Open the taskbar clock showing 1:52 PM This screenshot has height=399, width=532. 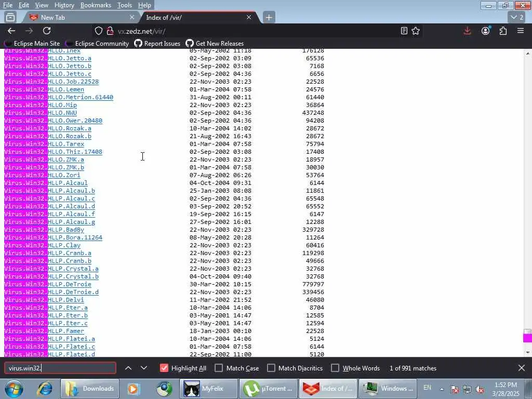click(506, 389)
